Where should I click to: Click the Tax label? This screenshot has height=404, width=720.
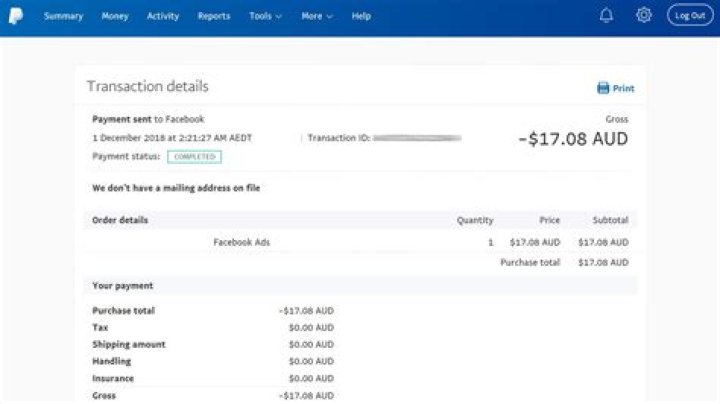pos(100,328)
